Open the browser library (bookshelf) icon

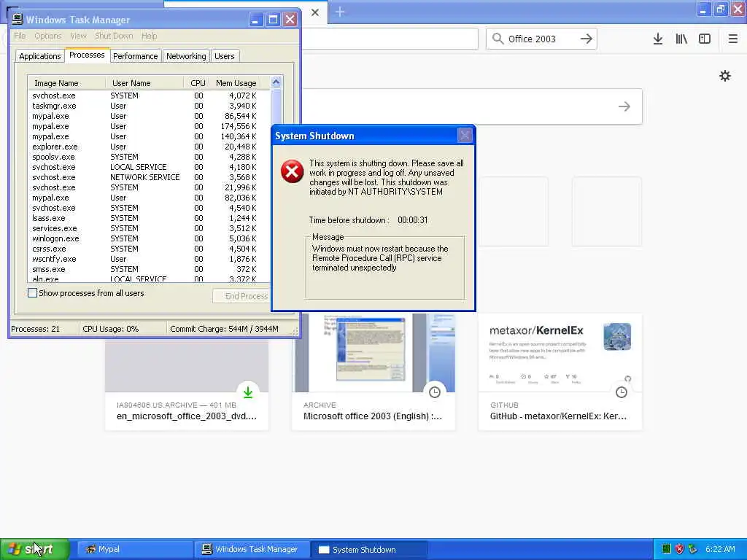click(x=681, y=39)
